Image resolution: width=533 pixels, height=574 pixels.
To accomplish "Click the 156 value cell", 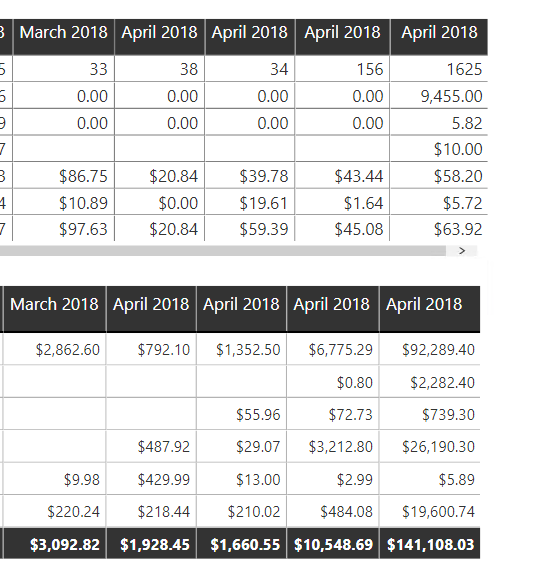I will [x=343, y=69].
